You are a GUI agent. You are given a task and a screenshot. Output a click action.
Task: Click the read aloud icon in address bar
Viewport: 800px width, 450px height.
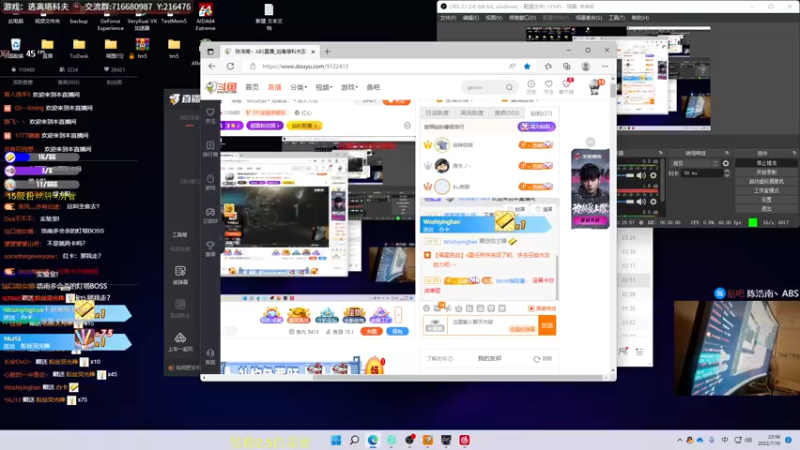pos(512,66)
